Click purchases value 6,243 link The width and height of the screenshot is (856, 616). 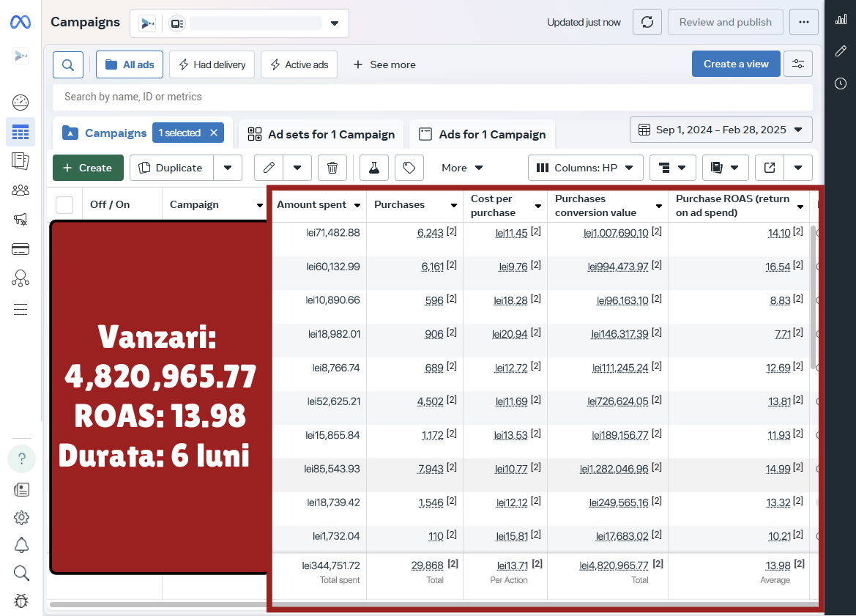click(430, 233)
